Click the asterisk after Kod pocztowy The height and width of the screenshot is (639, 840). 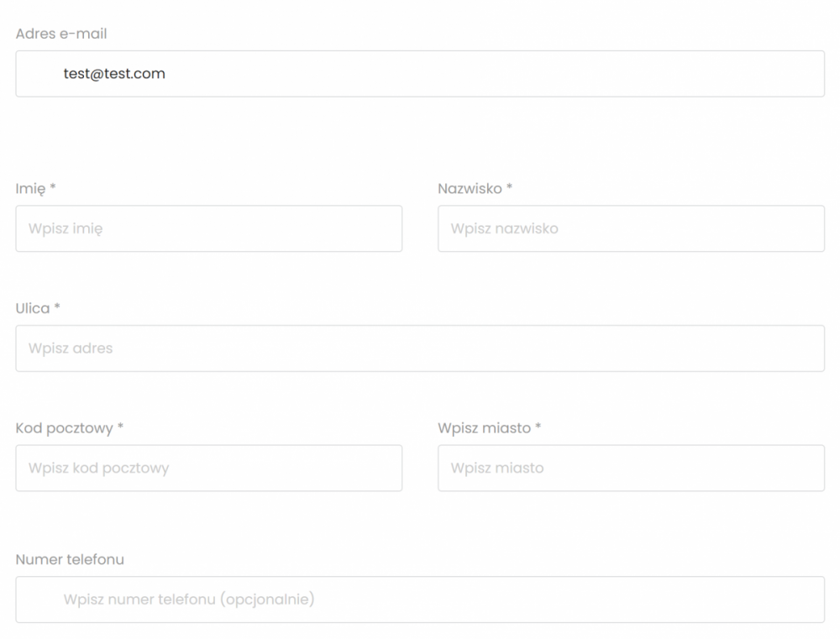coord(120,427)
